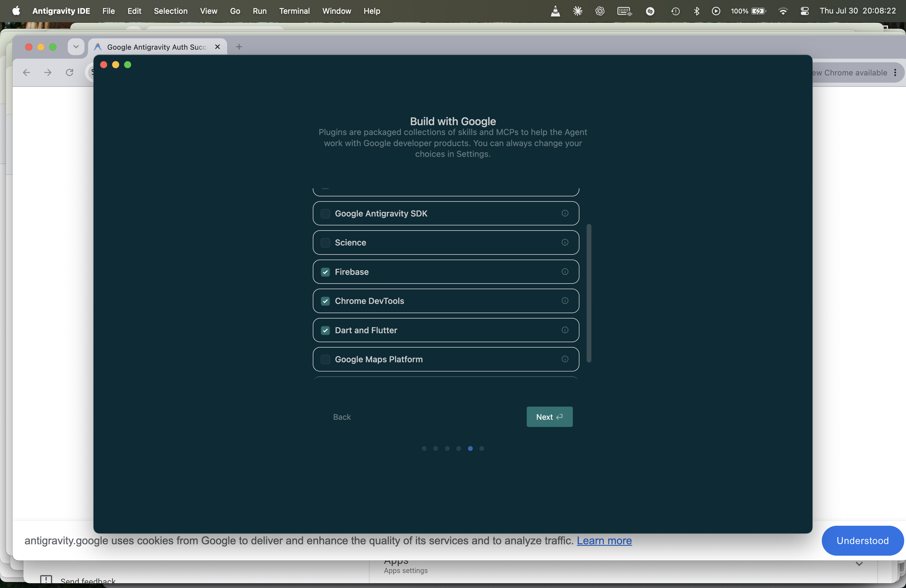The image size is (906, 588).
Task: Expand Apps settings chevron in background window
Action: [x=859, y=564]
